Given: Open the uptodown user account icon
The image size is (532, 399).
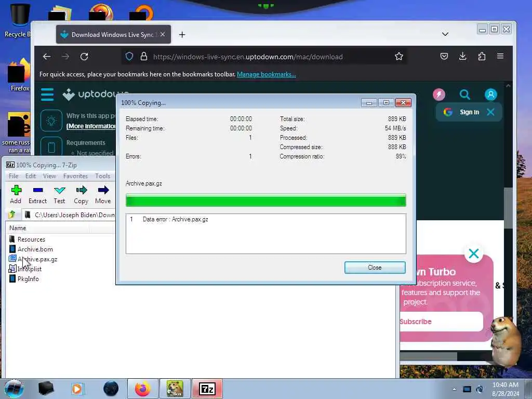Looking at the screenshot, I should pyautogui.click(x=490, y=95).
